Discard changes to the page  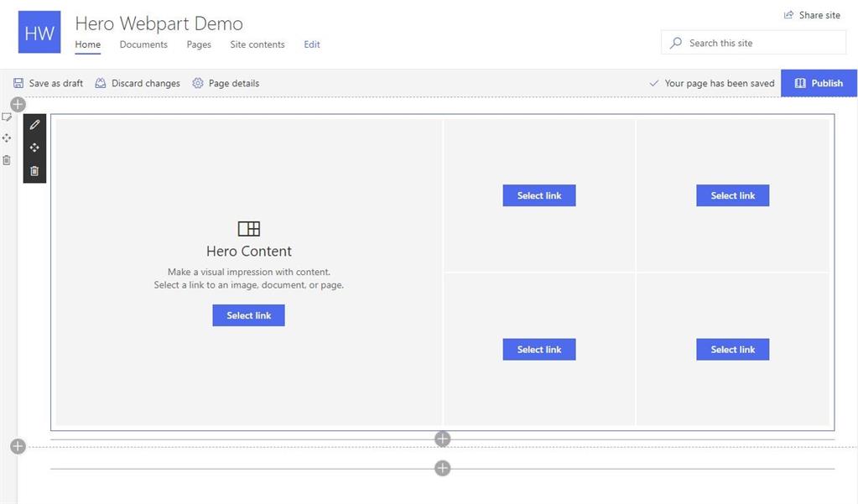point(138,83)
